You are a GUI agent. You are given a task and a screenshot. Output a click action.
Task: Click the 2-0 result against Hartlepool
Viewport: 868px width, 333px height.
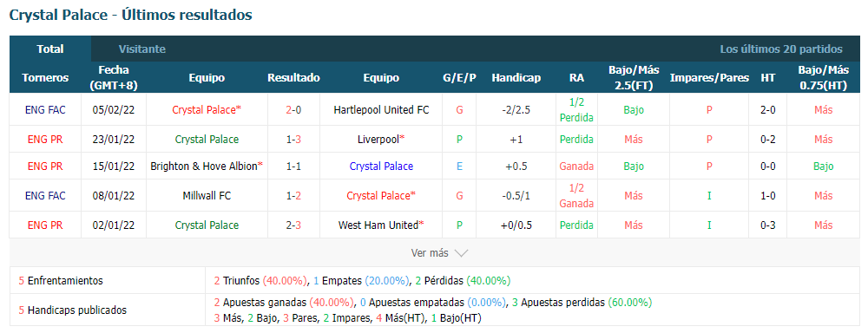tap(293, 109)
